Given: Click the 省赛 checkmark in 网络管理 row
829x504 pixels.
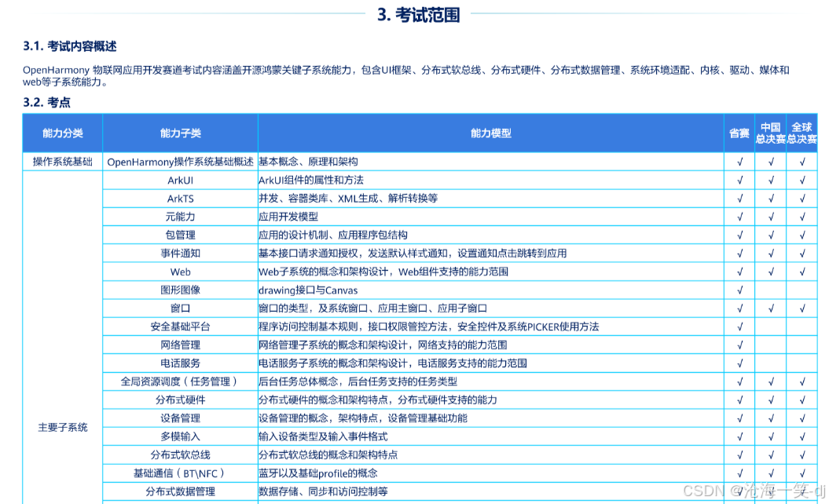Looking at the screenshot, I should click(x=739, y=345).
